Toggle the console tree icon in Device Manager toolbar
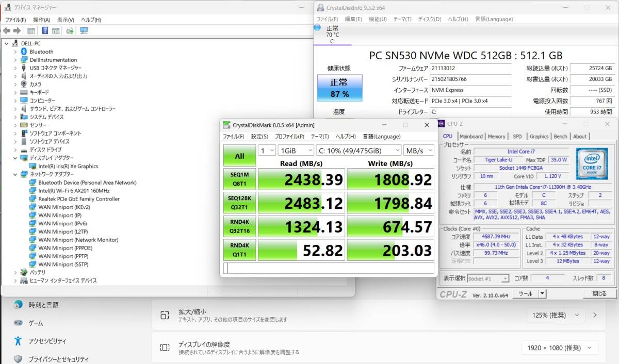The image size is (619, 364). [31, 30]
